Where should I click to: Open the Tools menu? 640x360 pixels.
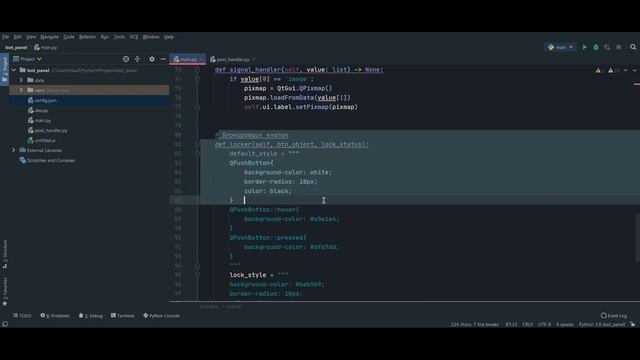click(x=119, y=37)
